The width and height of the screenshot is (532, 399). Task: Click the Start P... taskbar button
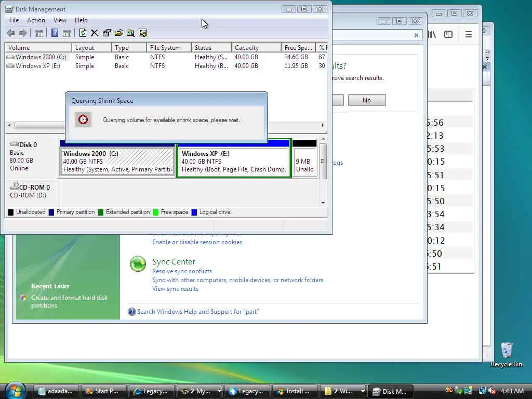click(x=103, y=391)
